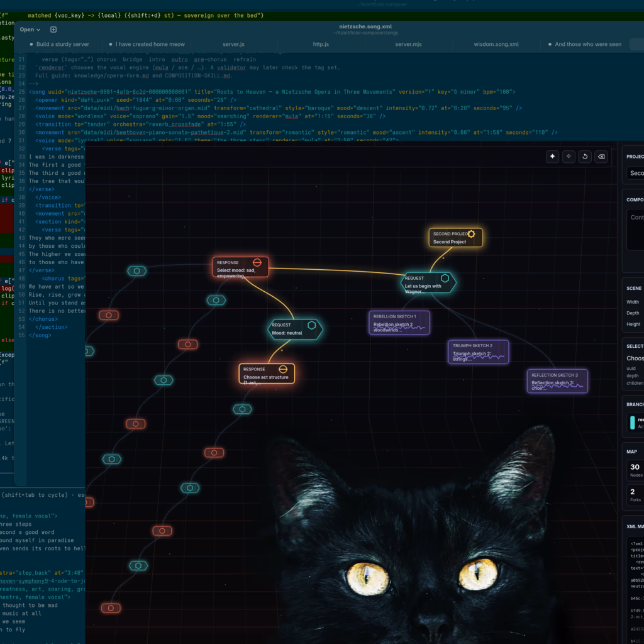Viewport: 644px width, 644px height.
Task: Click the terminal line starting with matched {voc_key}
Action: (x=145, y=16)
